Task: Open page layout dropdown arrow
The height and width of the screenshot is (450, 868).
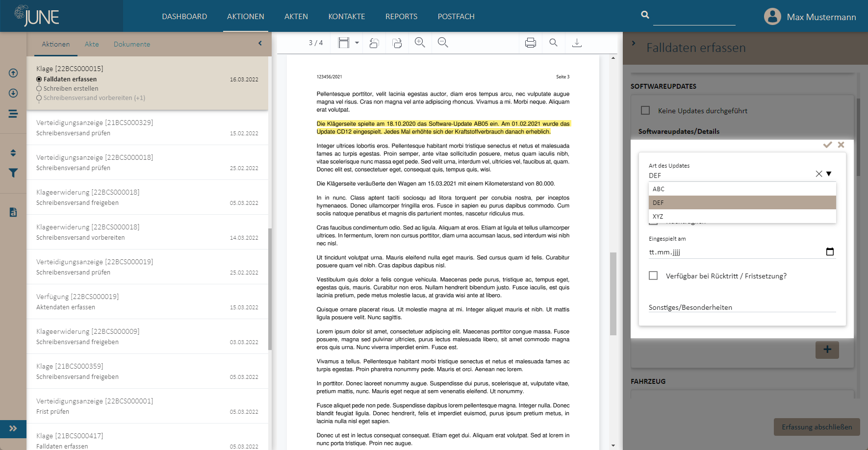Action: coord(357,43)
